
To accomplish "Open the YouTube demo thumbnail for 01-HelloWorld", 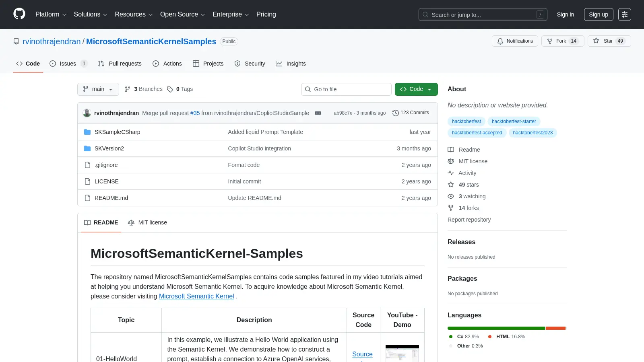I will (402, 354).
